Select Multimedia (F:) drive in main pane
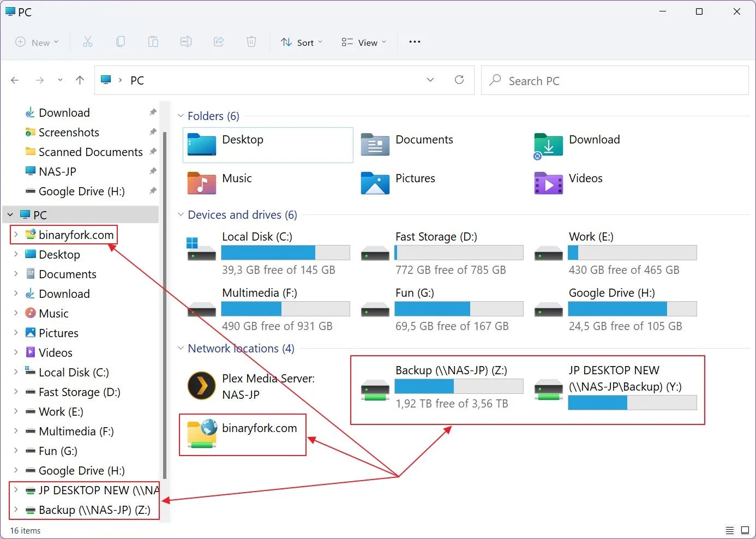 pos(268,309)
